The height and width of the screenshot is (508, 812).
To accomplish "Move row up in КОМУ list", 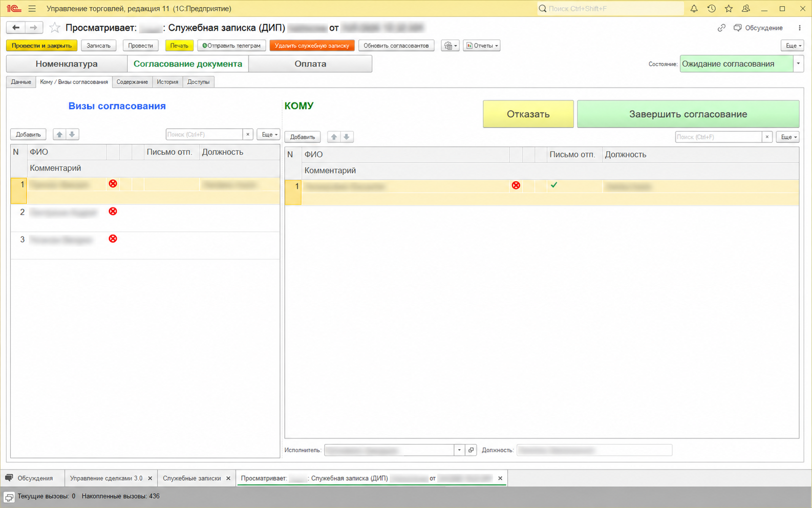I will point(334,137).
